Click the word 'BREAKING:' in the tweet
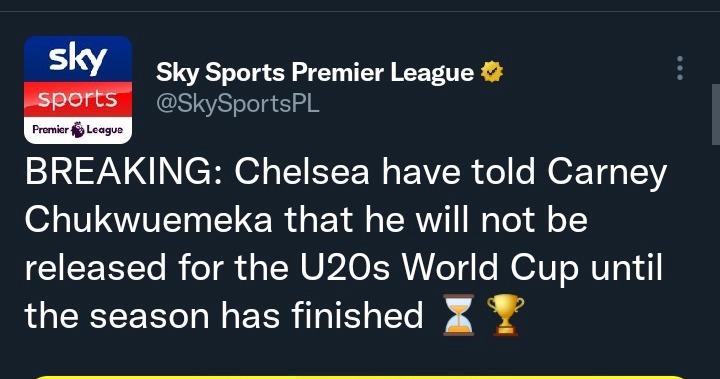 coord(124,172)
